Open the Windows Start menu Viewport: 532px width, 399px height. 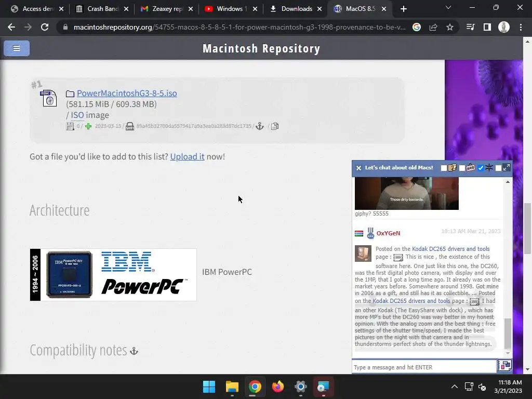[209, 387]
